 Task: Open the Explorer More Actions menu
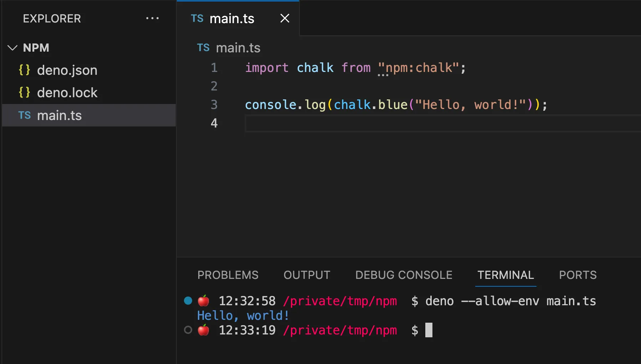click(153, 18)
